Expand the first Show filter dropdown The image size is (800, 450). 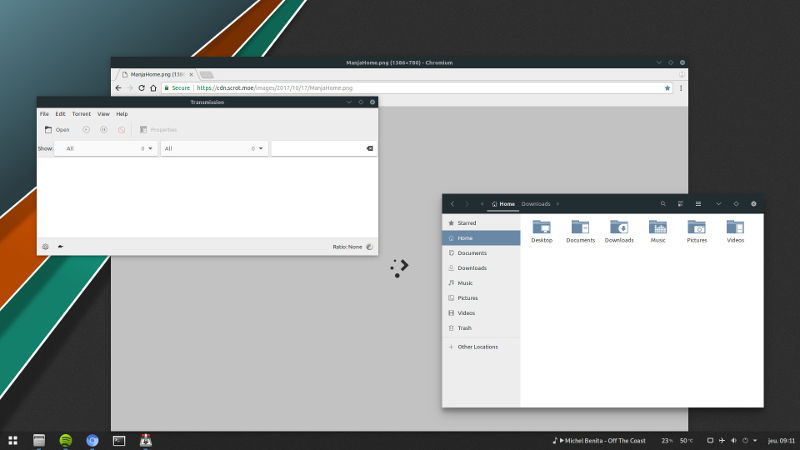[x=106, y=148]
